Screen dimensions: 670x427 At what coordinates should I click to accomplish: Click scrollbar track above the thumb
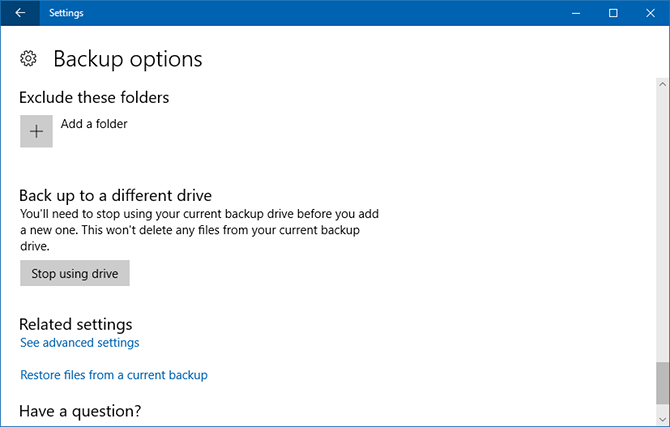660,200
